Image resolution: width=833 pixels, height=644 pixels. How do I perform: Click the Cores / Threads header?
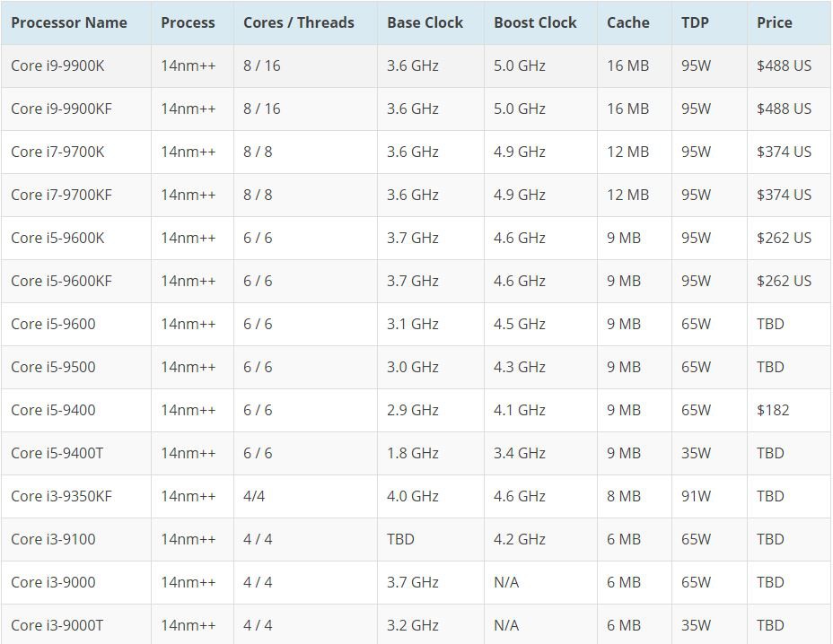[x=299, y=22]
